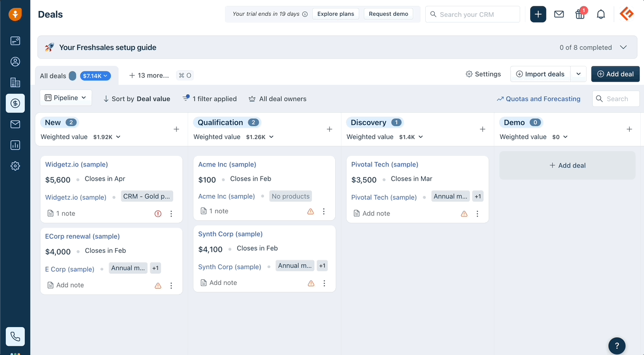
Task: Open the 1 note on Acme Inc card
Action: point(214,211)
